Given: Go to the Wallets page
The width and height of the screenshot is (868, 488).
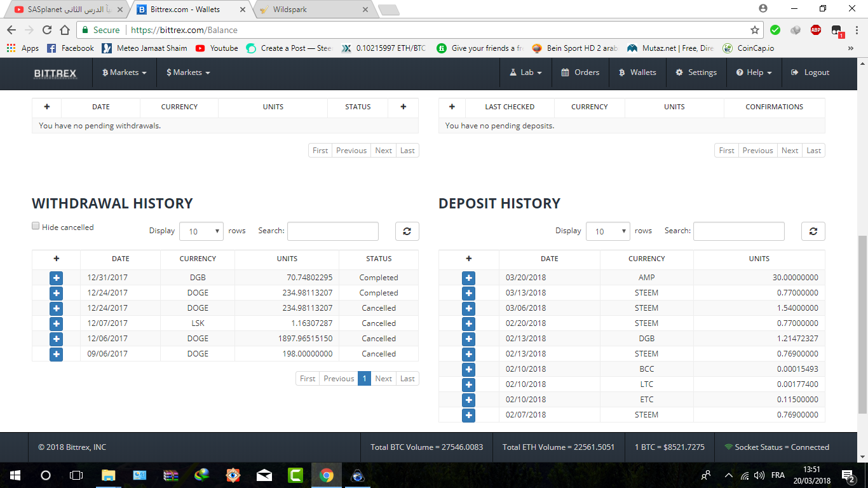Looking at the screenshot, I should coord(637,72).
